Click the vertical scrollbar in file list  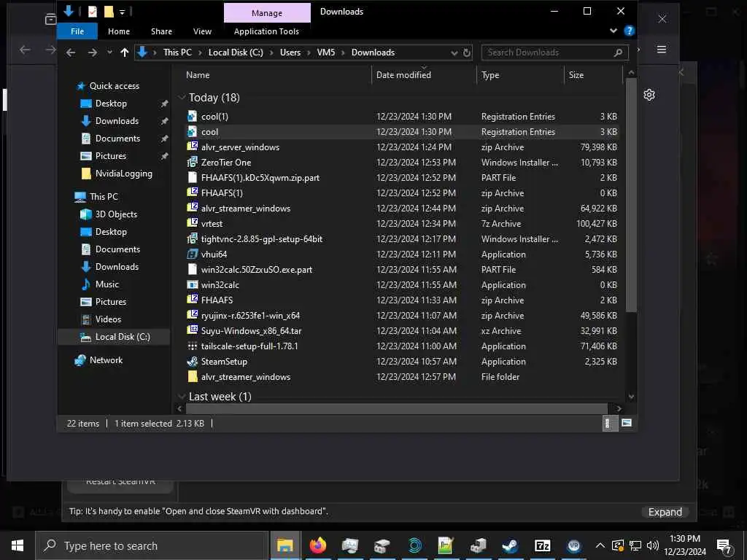point(631,195)
